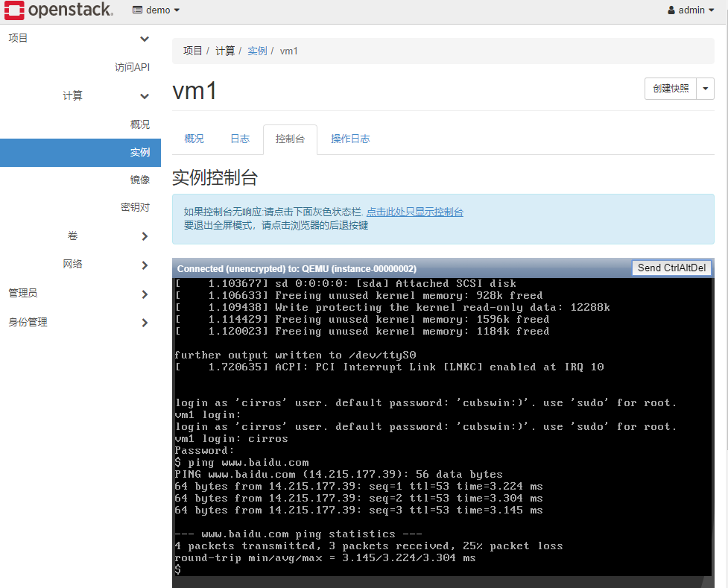Open the 创建快照 dropdown arrow
This screenshot has width=728, height=588.
[705, 88]
